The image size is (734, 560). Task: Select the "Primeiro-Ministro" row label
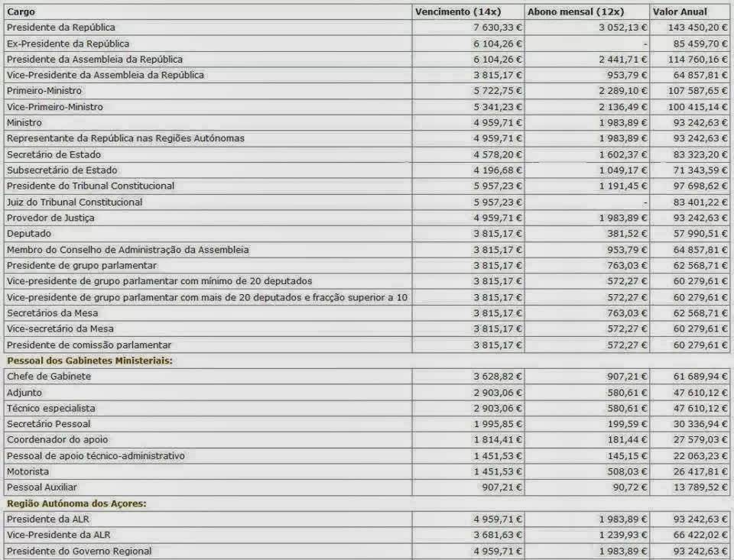pos(44,91)
